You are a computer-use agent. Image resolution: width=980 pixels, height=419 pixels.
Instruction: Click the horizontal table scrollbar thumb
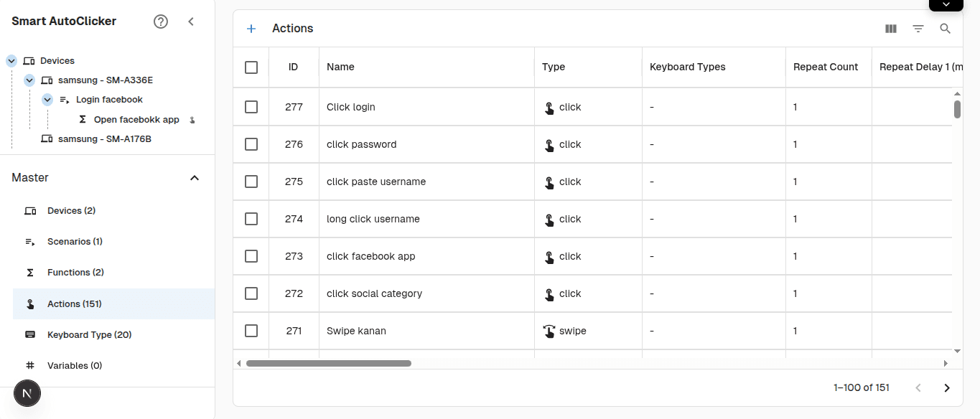point(328,364)
